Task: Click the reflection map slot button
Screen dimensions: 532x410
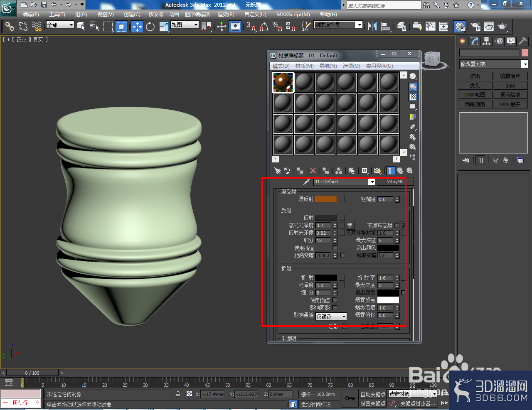Action: pyautogui.click(x=342, y=218)
